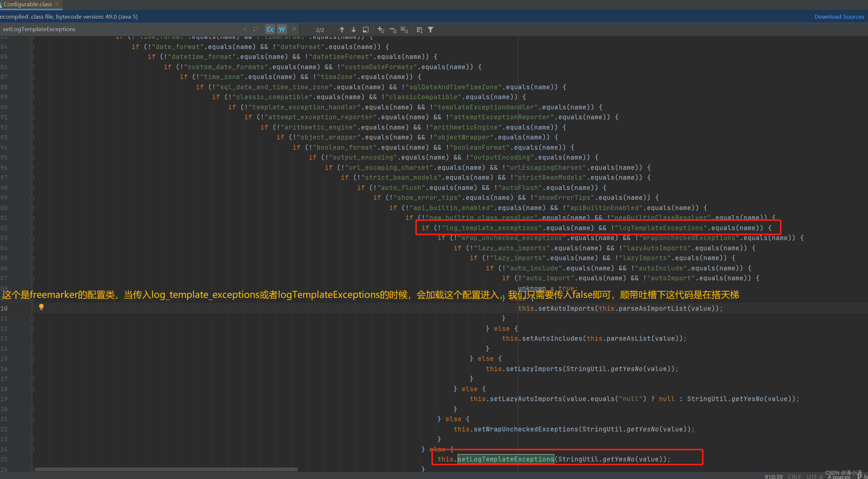Viewport: 868px width, 479px height.
Task: Click the 2/2 match counter
Action: pos(320,30)
